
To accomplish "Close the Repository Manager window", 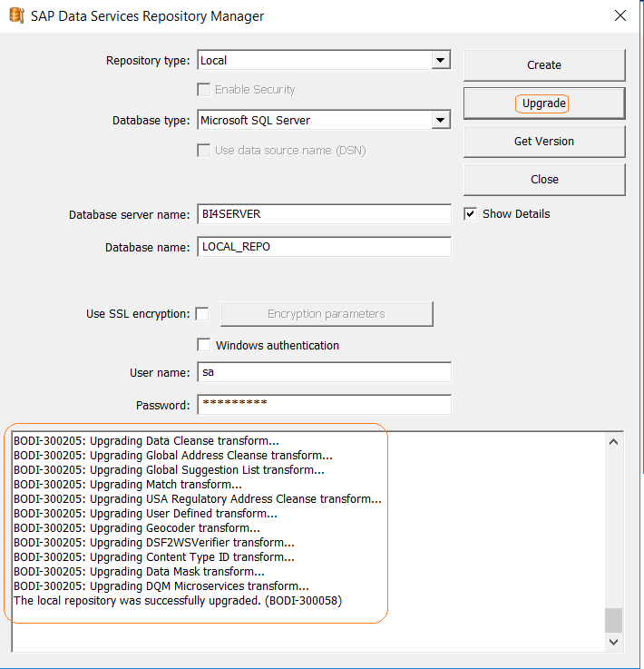I will click(x=620, y=15).
